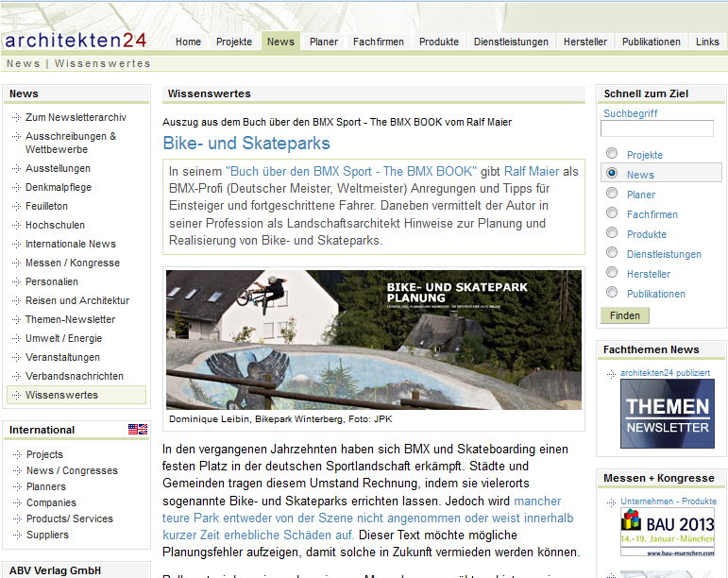Click the architekten24 logo
The height and width of the screenshot is (578, 728).
[76, 40]
